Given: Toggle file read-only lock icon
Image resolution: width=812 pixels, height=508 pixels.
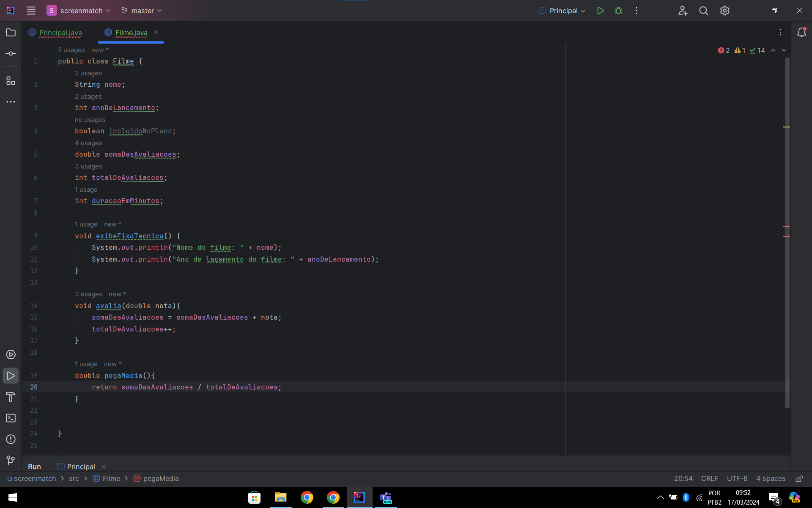Looking at the screenshot, I should pyautogui.click(x=799, y=479).
